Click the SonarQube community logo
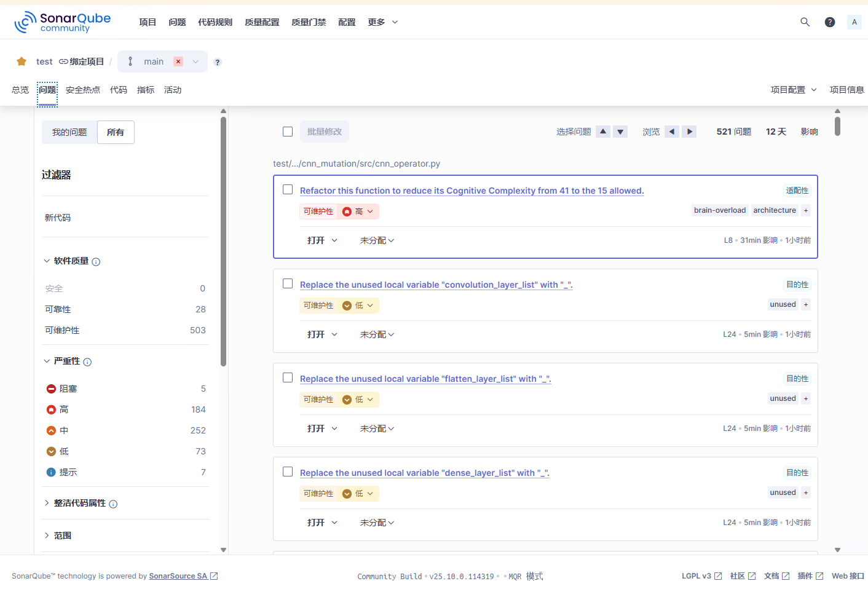Image resolution: width=868 pixels, height=589 pixels. pyautogui.click(x=63, y=22)
